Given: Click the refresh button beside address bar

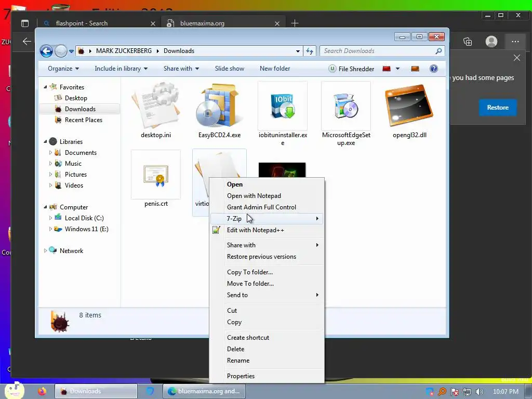Looking at the screenshot, I should [x=310, y=51].
